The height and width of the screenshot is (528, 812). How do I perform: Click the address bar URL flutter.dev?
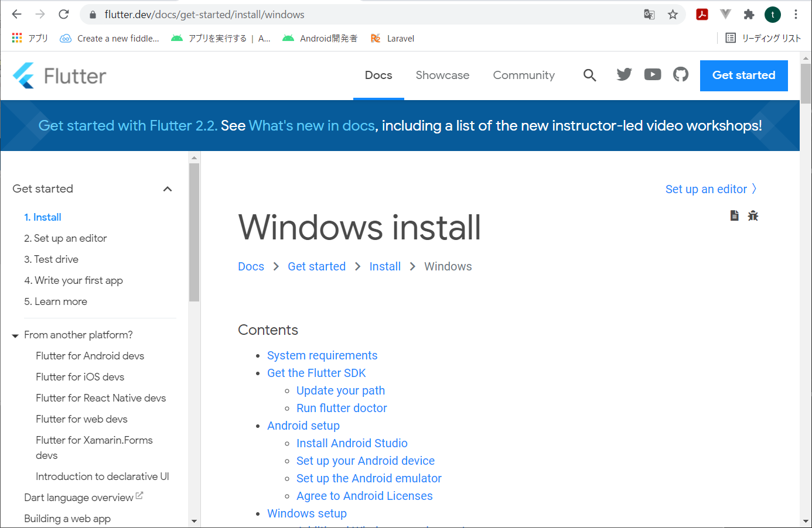coord(204,15)
